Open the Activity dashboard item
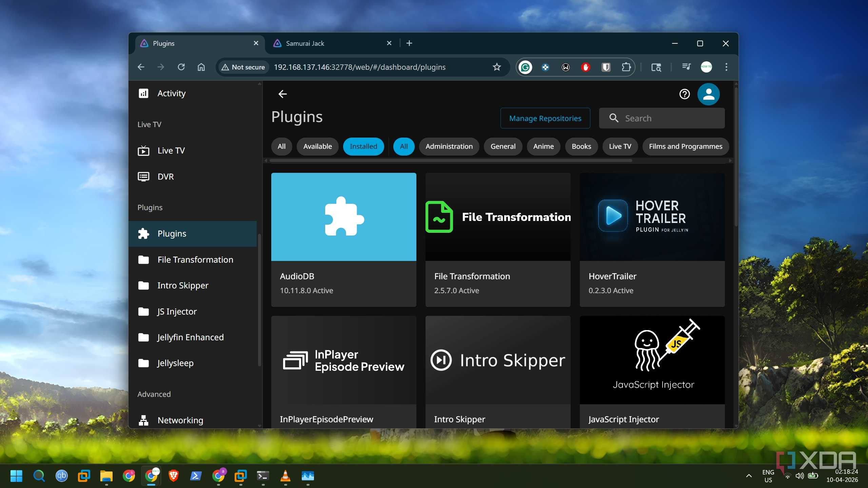This screenshot has width=868, height=488. click(x=192, y=93)
